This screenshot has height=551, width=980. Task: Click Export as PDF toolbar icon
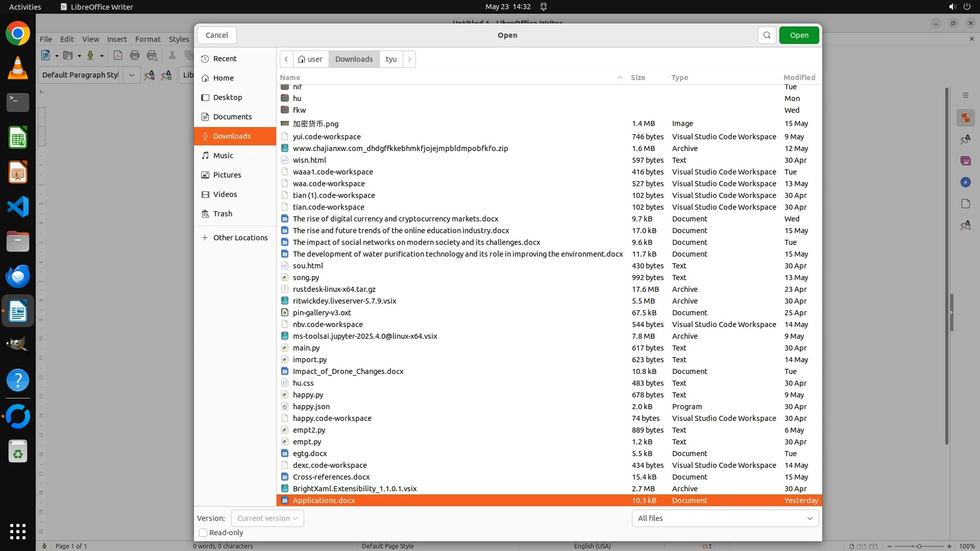point(117,56)
